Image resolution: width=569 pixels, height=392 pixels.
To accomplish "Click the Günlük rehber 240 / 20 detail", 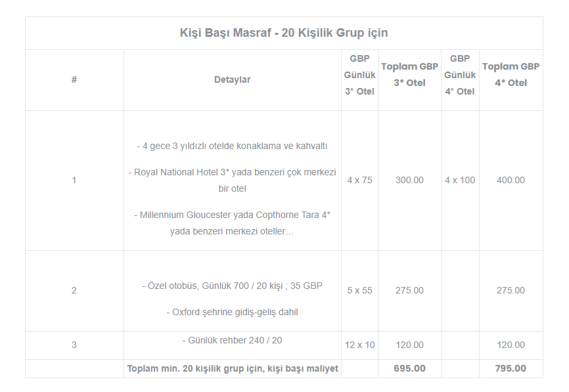I will tap(232, 341).
